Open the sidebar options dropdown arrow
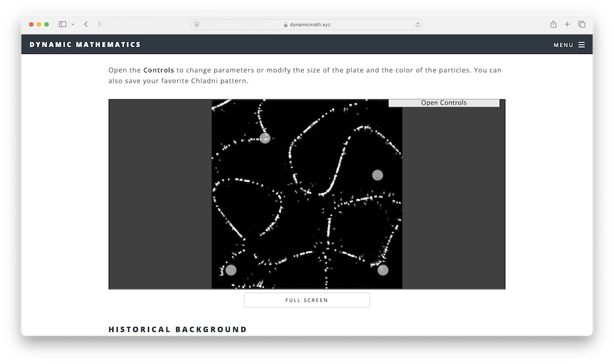Image resolution: width=614 pixels, height=364 pixels. [x=73, y=25]
